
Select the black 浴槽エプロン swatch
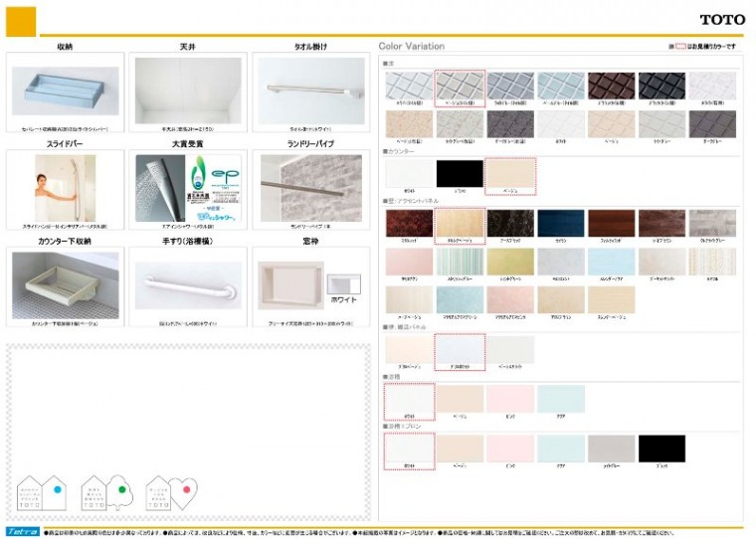[x=661, y=449]
